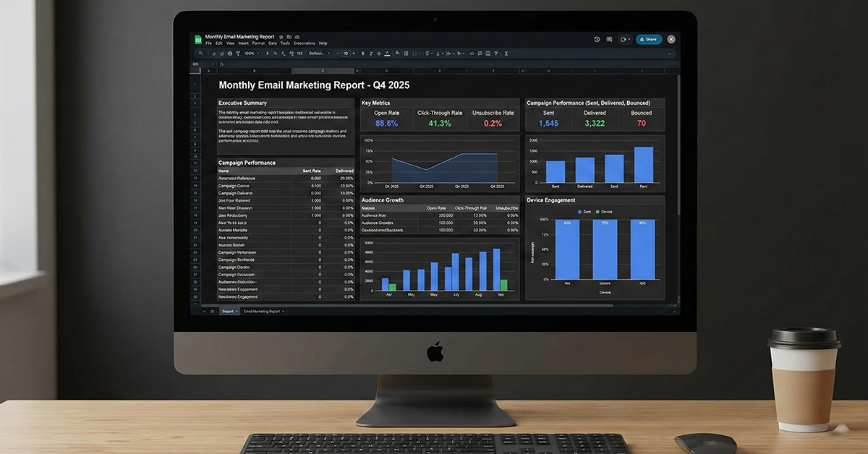Toggle bold formatting
The height and width of the screenshot is (454, 868).
[x=362, y=53]
